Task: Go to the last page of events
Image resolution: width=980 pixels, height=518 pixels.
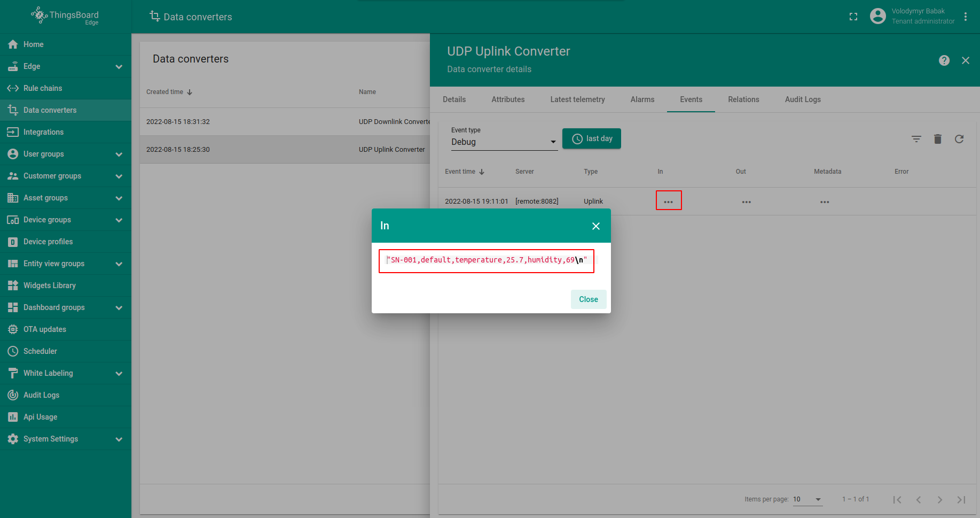Action: [961, 499]
